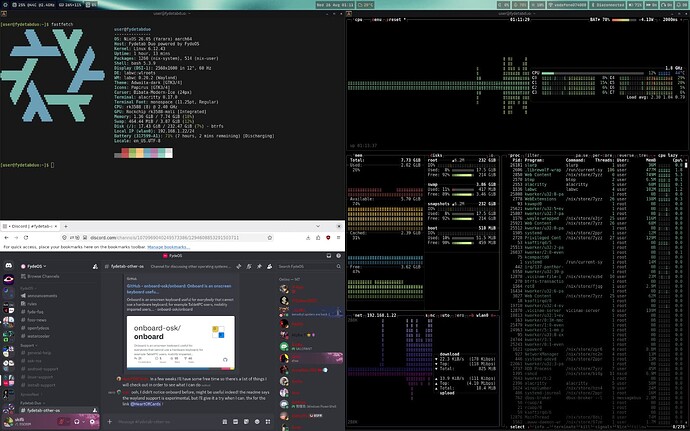Viewport: 690px width, 431px height.
Task: Open the browser downloads icon
Action: [308, 238]
